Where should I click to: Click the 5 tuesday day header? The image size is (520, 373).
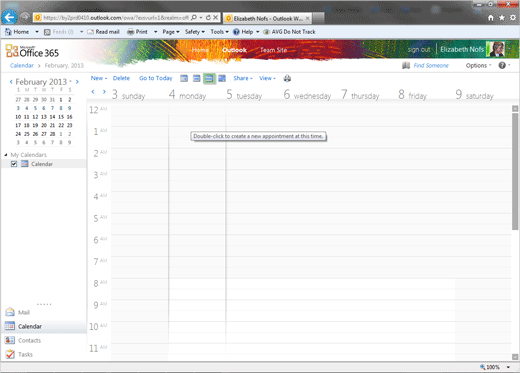pyautogui.click(x=244, y=95)
